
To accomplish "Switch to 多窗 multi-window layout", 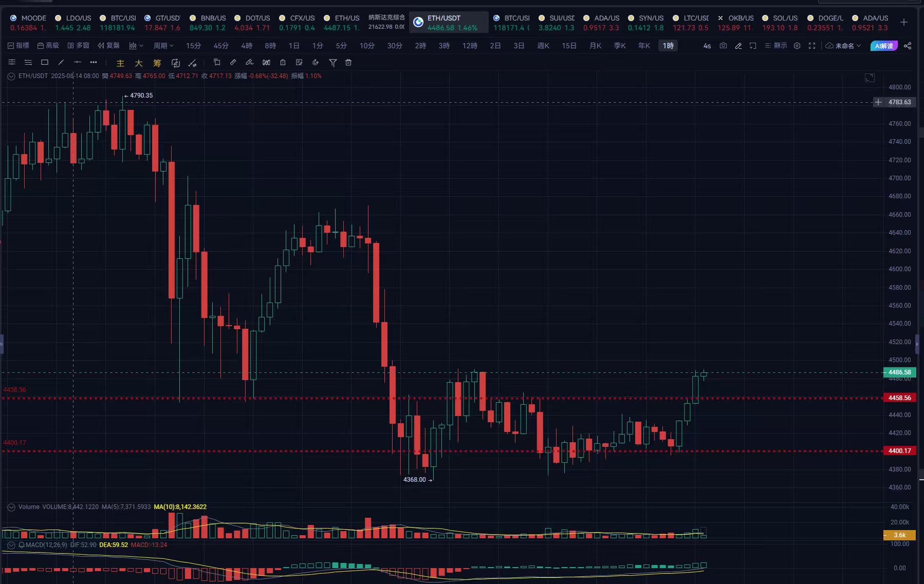I will 79,46.
